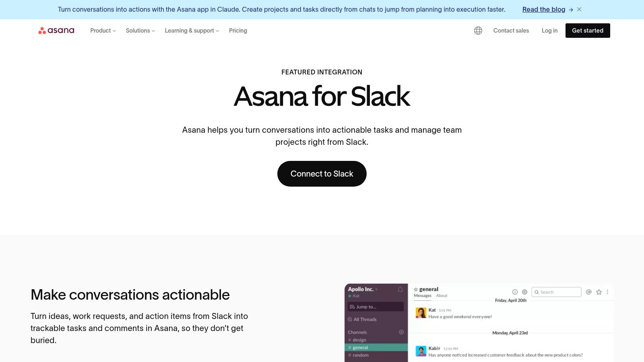Click the settings gear in Slack header
Viewport: 644px width, 362px height.
coord(524,292)
